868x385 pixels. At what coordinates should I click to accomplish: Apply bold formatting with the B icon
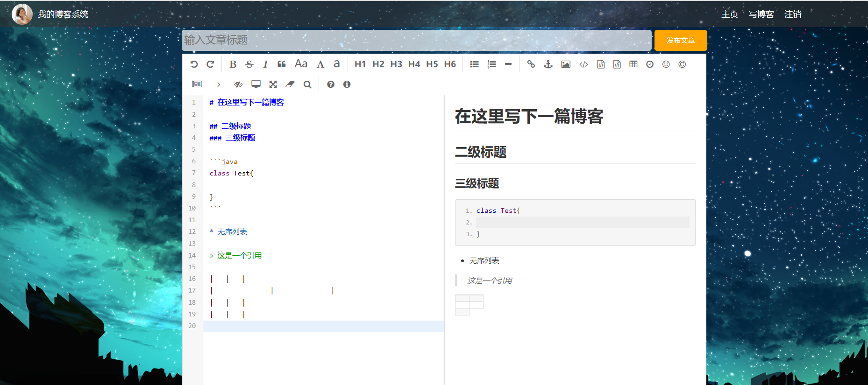click(x=233, y=64)
